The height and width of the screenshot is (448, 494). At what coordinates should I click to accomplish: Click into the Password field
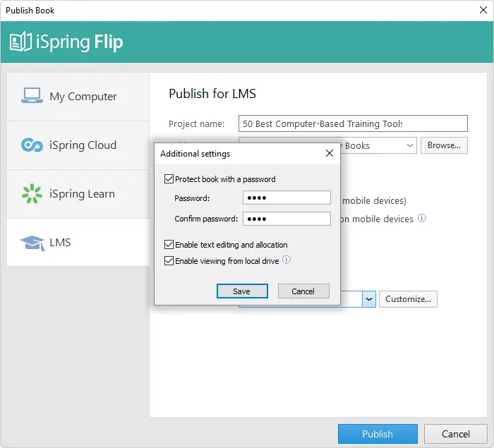coord(287,198)
